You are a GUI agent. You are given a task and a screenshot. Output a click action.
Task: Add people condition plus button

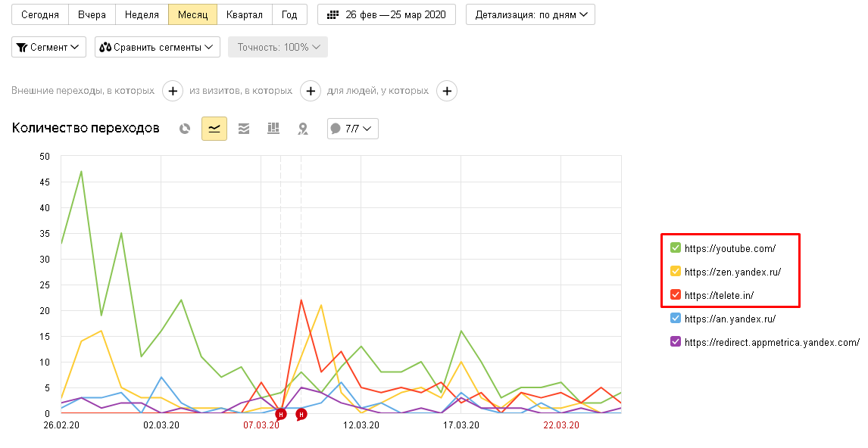coord(448,91)
